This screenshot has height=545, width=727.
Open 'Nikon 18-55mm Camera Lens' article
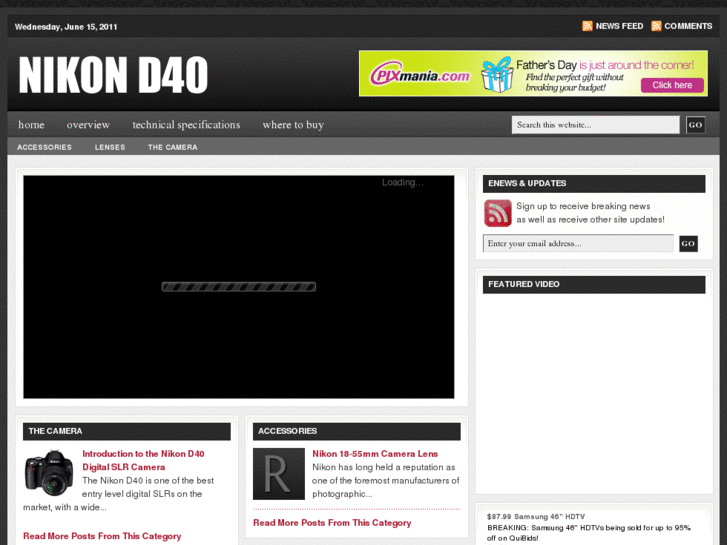coord(375,454)
